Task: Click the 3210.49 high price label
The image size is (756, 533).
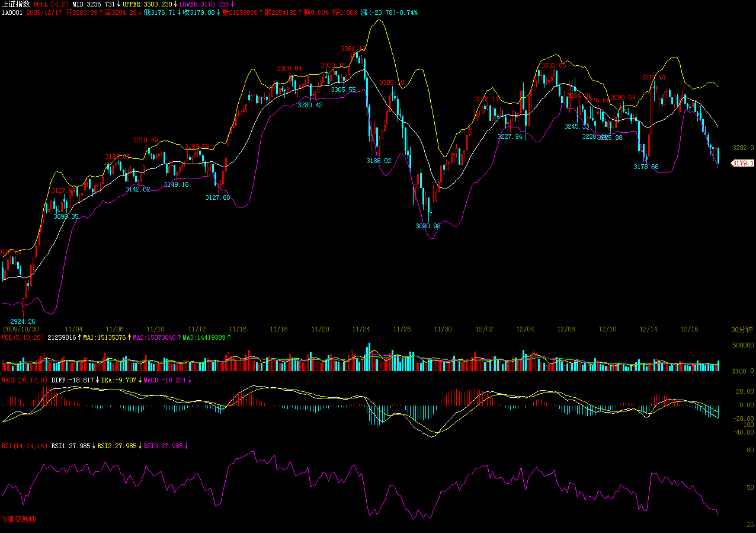Action: (146, 140)
